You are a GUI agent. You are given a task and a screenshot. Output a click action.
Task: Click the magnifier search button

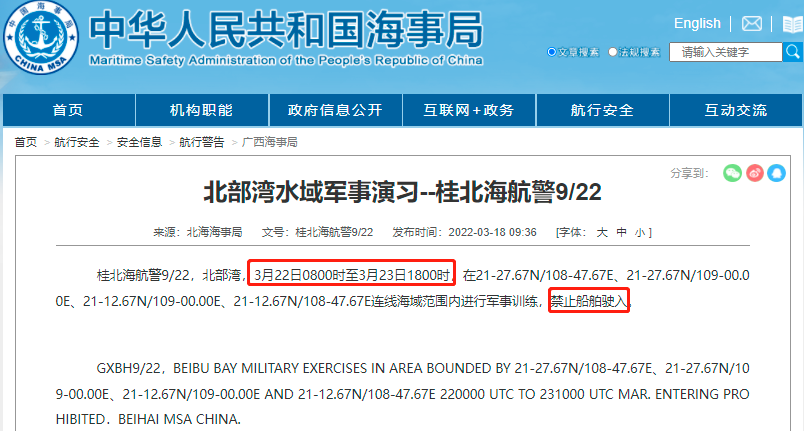(x=793, y=52)
